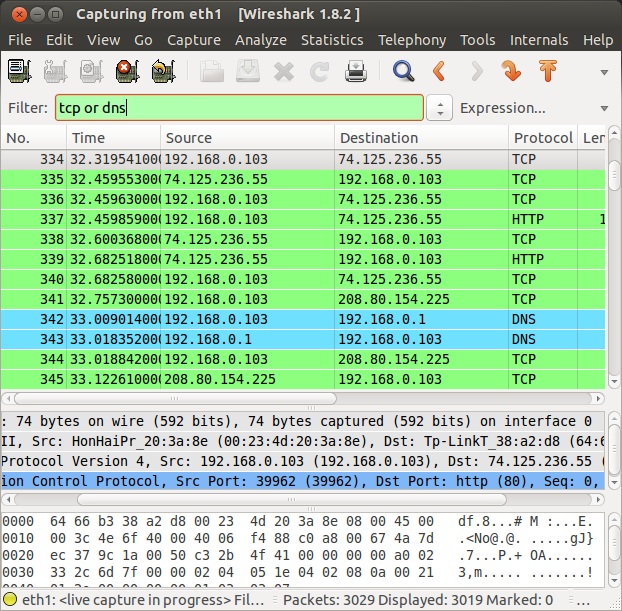This screenshot has width=622, height=611.
Task: Open filter history dropdown stepper
Action: [x=440, y=108]
